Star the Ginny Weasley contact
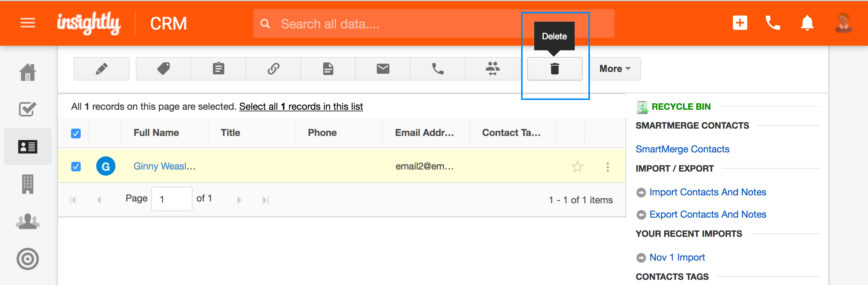 click(x=577, y=167)
